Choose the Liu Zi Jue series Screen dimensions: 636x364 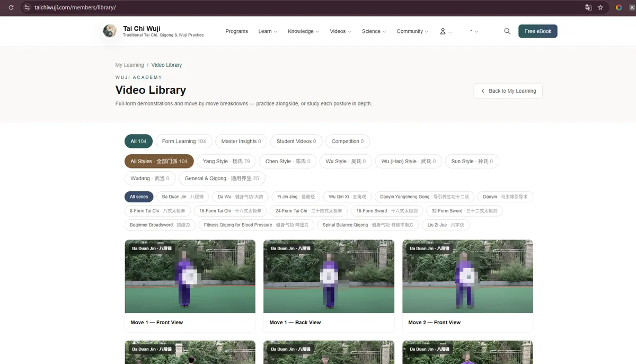click(x=445, y=225)
